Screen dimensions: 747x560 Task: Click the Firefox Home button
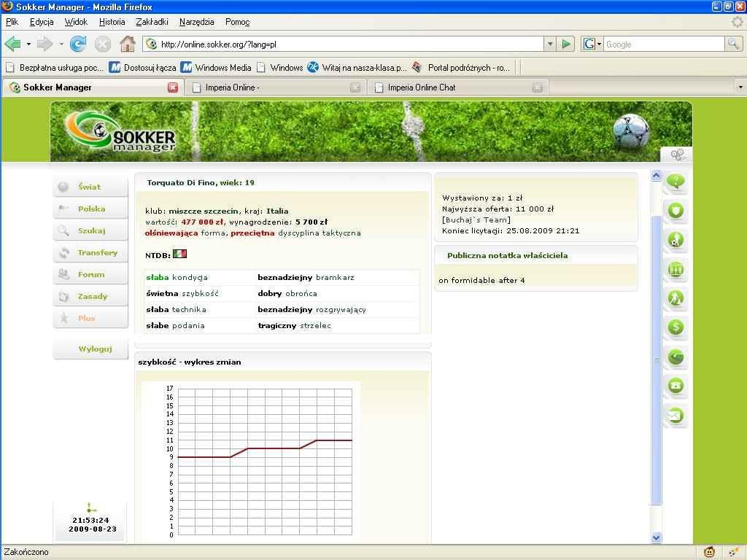coord(127,44)
